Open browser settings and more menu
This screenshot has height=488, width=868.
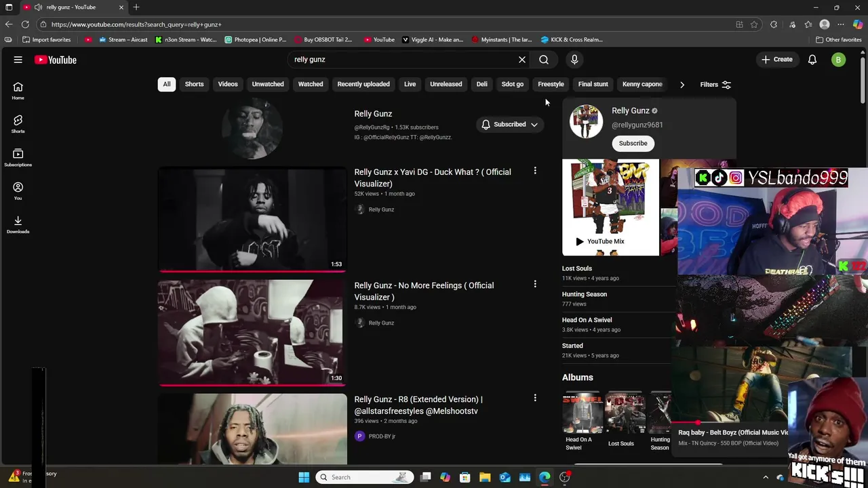pyautogui.click(x=841, y=24)
